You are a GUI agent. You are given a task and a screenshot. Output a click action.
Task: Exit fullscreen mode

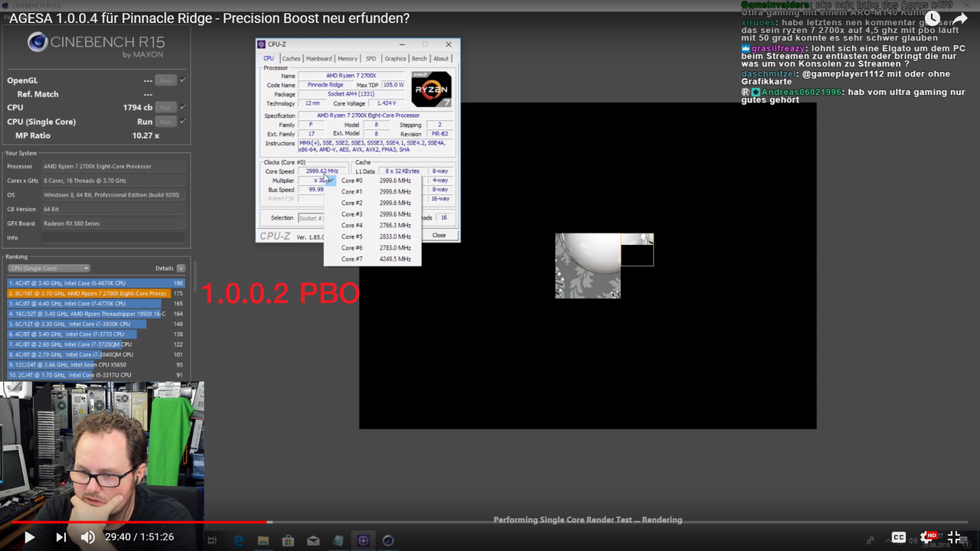click(954, 537)
